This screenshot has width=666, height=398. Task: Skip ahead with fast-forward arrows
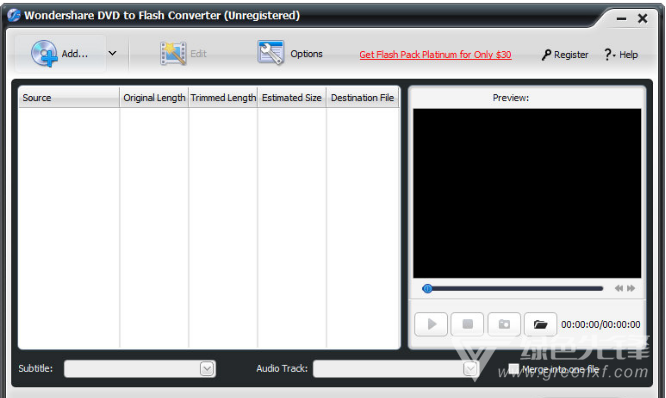click(x=631, y=288)
